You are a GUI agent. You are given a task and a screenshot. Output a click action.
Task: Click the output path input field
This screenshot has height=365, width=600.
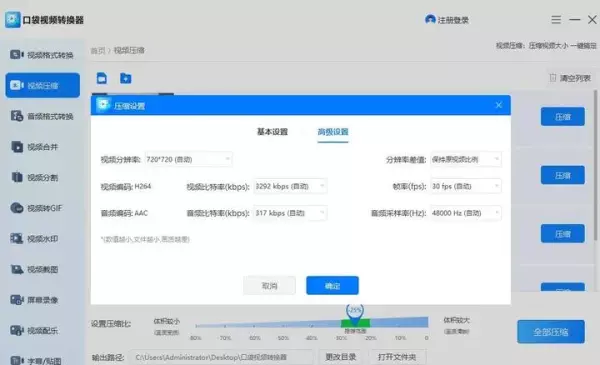[221, 357]
